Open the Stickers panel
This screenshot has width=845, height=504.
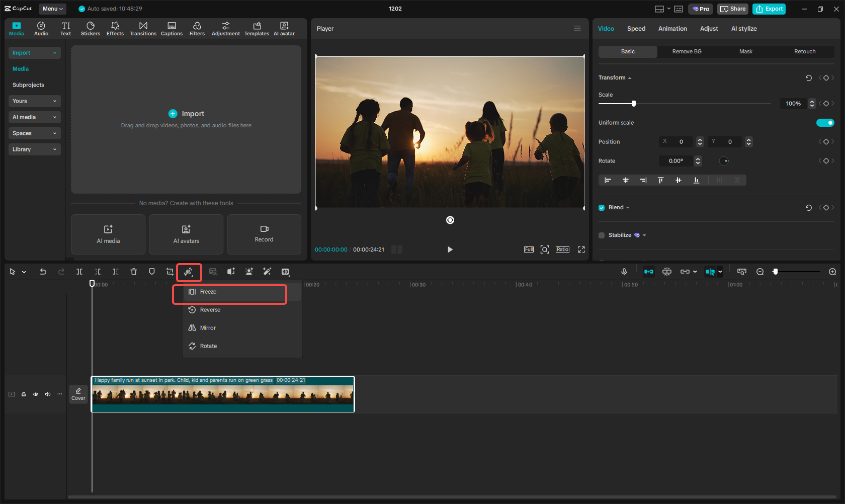(91, 28)
